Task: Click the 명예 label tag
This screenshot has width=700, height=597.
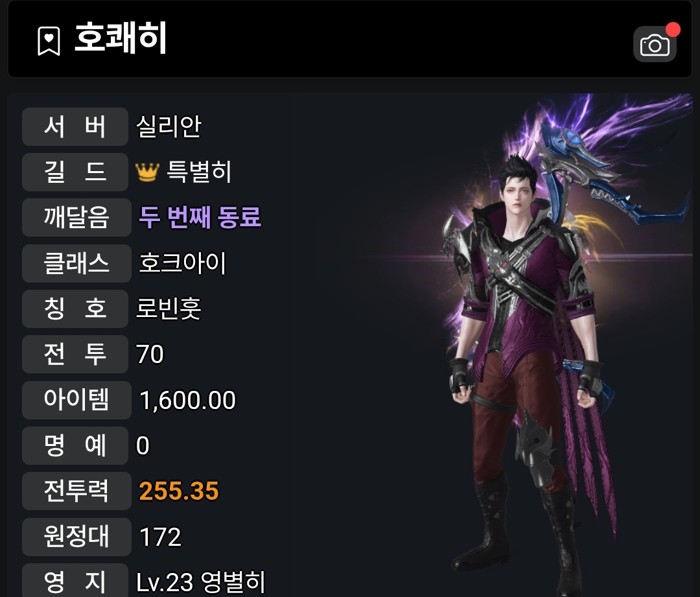Action: click(75, 445)
